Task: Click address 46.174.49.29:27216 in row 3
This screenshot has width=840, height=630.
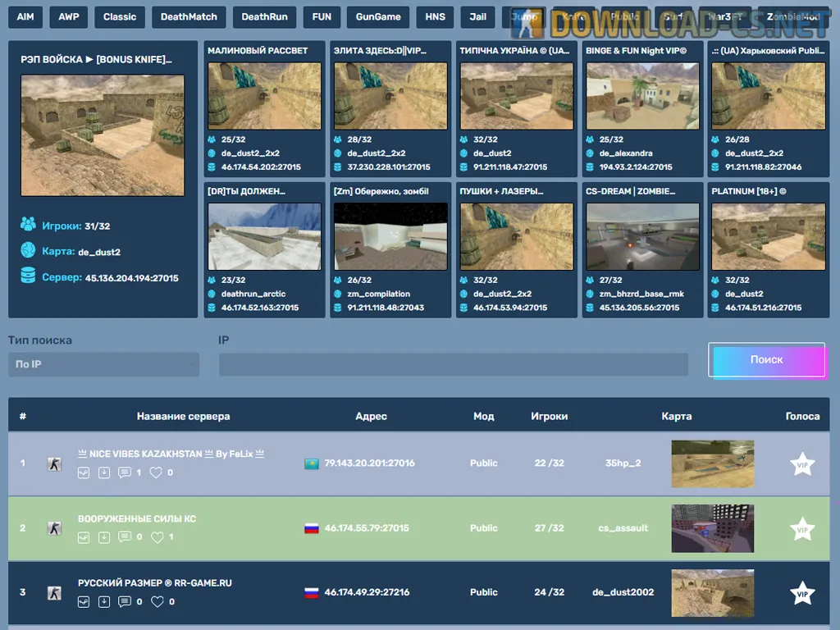Action: click(x=367, y=592)
